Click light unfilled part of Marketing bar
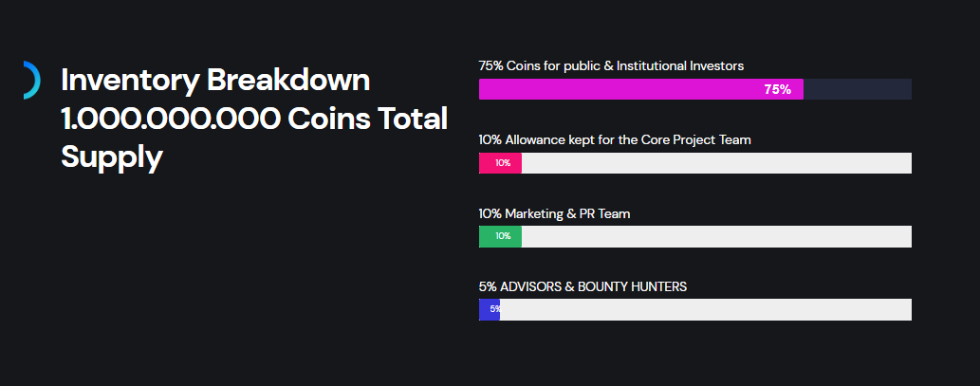Screen dimensions: 980x386 (716, 236)
